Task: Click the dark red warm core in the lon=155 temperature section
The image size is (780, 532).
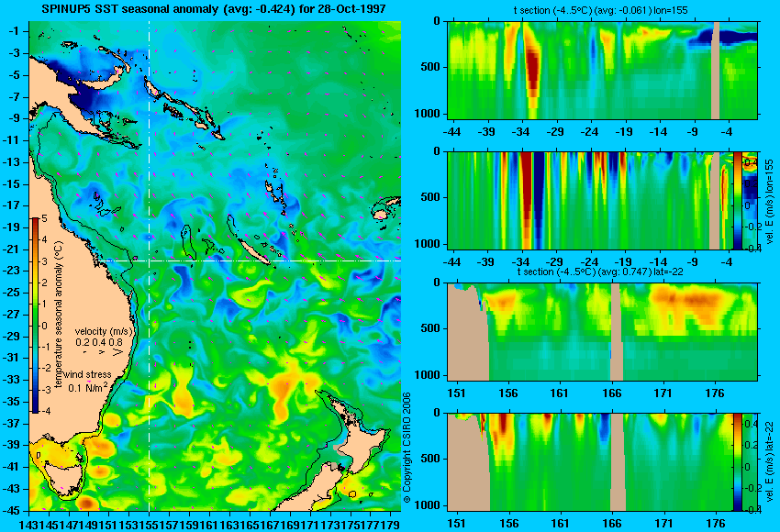Action: 533,70
